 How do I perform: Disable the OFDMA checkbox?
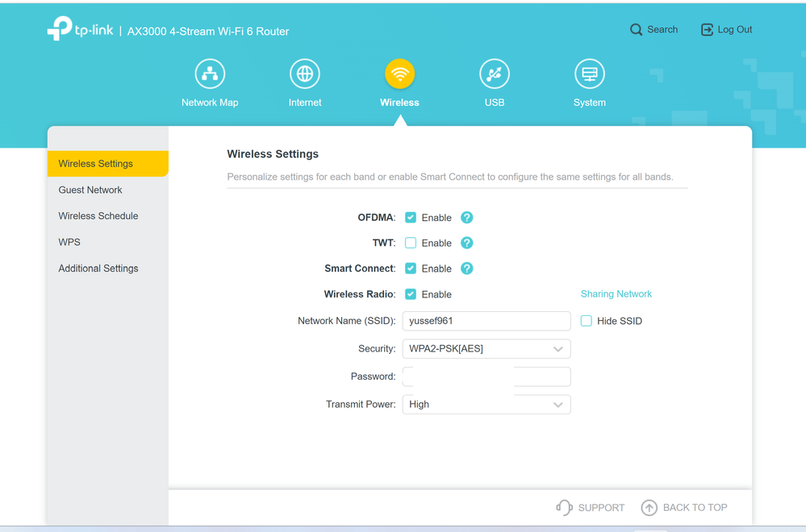click(x=411, y=218)
